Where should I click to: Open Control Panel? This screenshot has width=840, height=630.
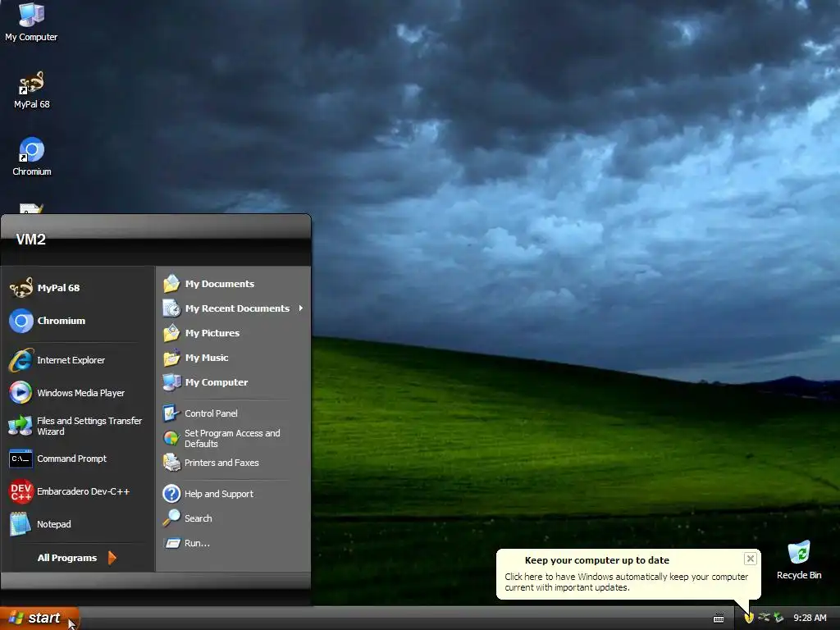pos(233,413)
